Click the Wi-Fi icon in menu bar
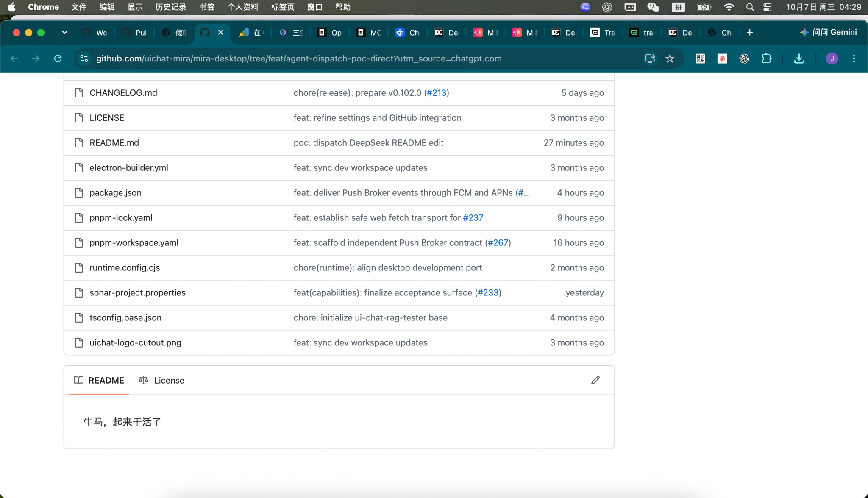This screenshot has width=868, height=498. point(729,7)
